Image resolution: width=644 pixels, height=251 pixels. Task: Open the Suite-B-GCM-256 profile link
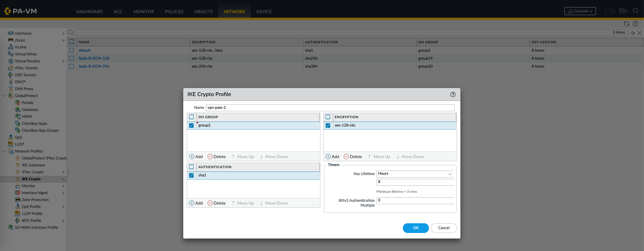click(94, 66)
